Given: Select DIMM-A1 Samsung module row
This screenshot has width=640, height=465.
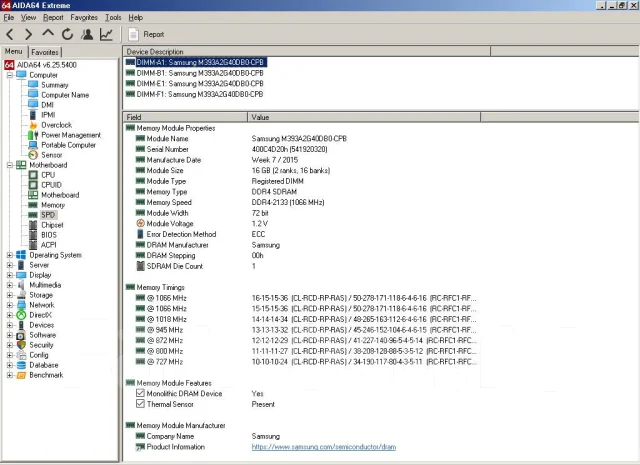Looking at the screenshot, I should 196,62.
